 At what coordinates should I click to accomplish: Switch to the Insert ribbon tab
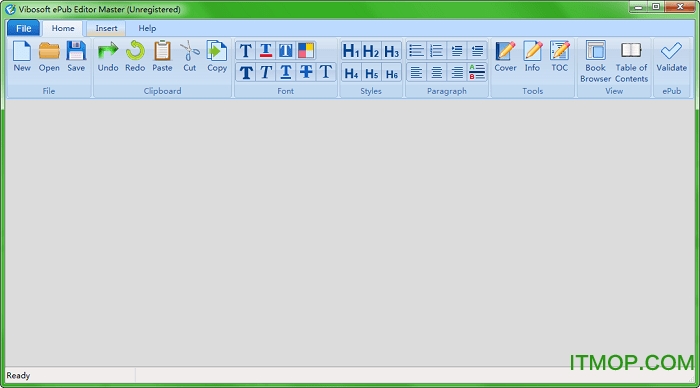tap(106, 28)
